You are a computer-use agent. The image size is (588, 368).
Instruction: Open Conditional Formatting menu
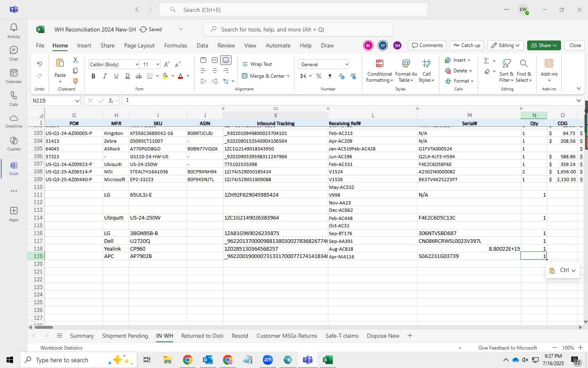click(379, 70)
